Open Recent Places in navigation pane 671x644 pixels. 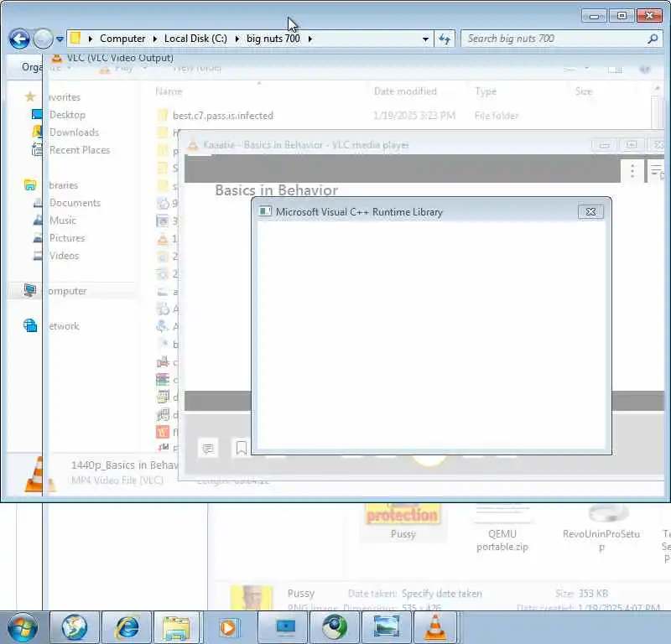tap(79, 150)
